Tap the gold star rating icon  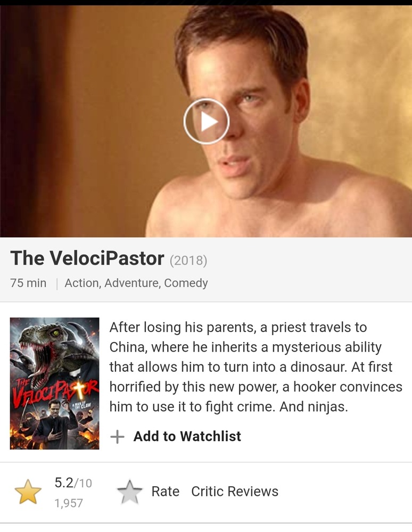(x=28, y=492)
